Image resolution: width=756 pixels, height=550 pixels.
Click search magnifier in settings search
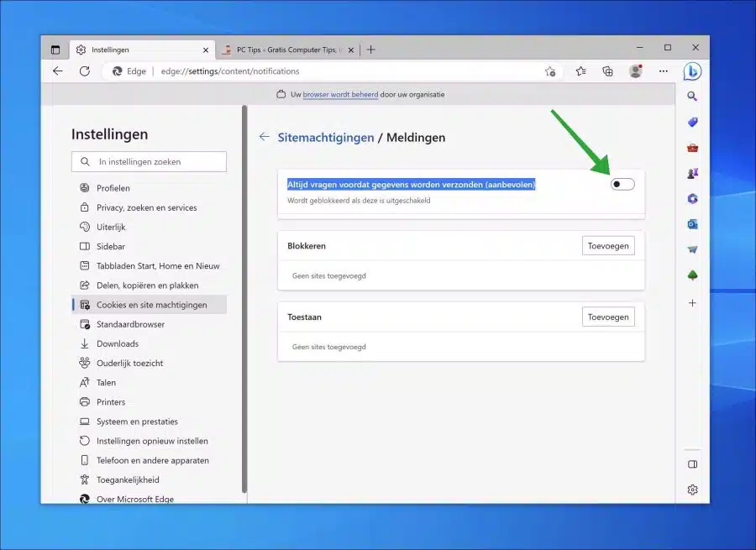[86, 161]
